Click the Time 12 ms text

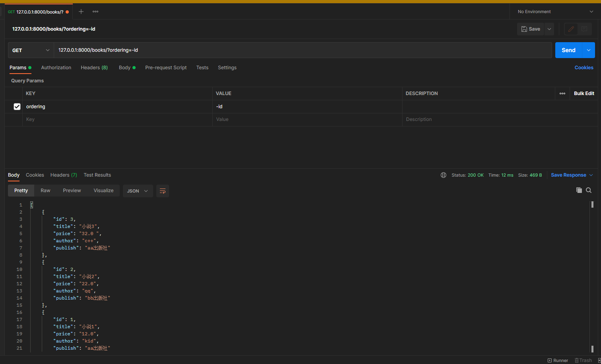501,175
